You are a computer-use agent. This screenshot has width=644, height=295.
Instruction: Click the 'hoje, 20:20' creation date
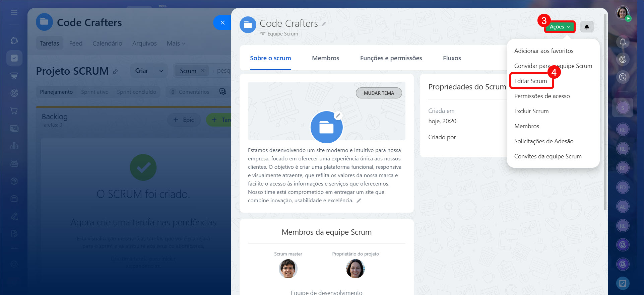tap(442, 121)
